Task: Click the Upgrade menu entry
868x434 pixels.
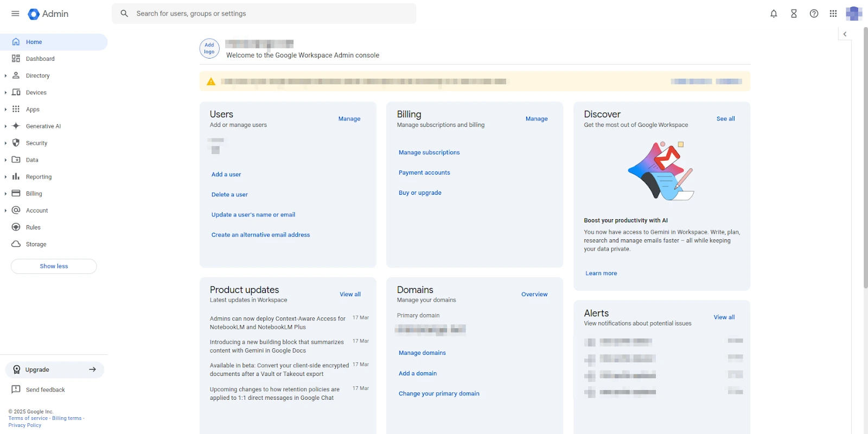Action: (54, 369)
